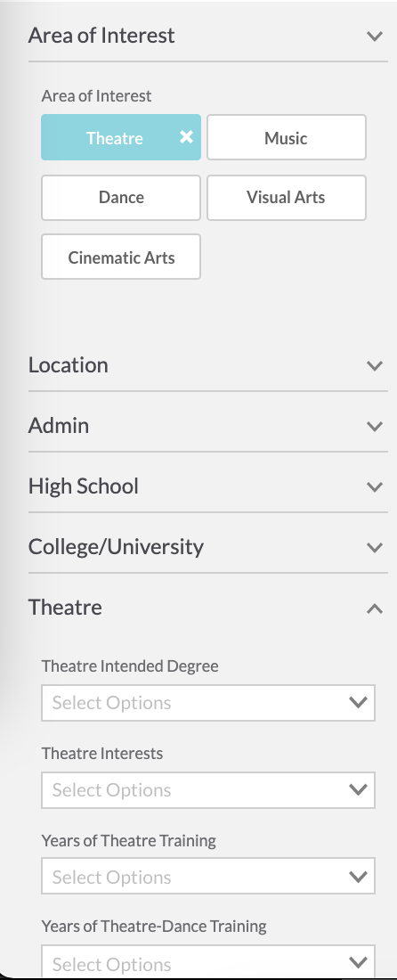The width and height of the screenshot is (397, 980).
Task: Expand the Location section chevron
Action: tap(375, 365)
